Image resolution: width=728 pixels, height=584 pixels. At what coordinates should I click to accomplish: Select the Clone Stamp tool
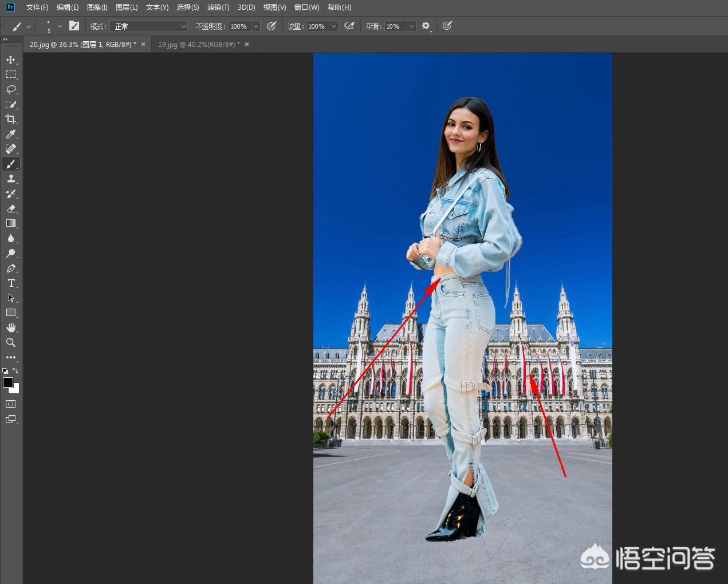pyautogui.click(x=11, y=179)
